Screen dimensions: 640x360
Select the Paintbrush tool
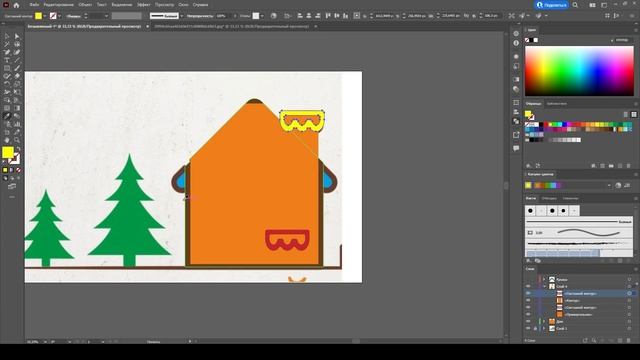pos(17,68)
